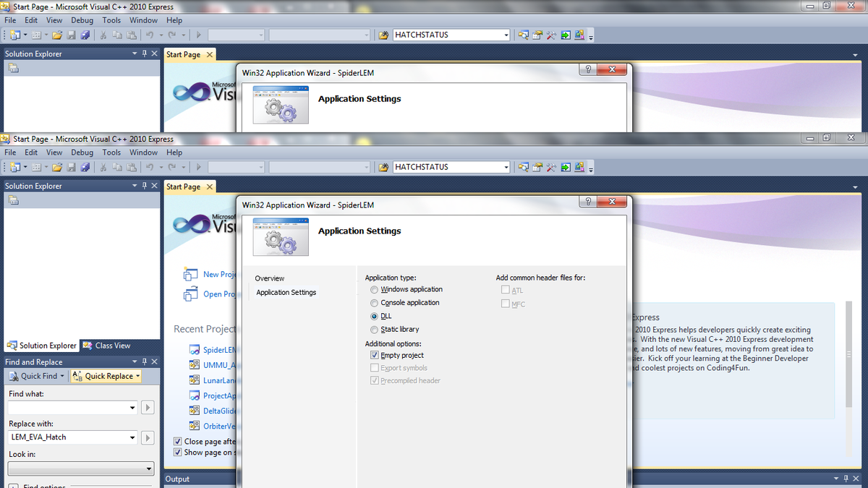Click Open Project link on lower Start Page
Screen dimensions: 868x488
click(220, 294)
